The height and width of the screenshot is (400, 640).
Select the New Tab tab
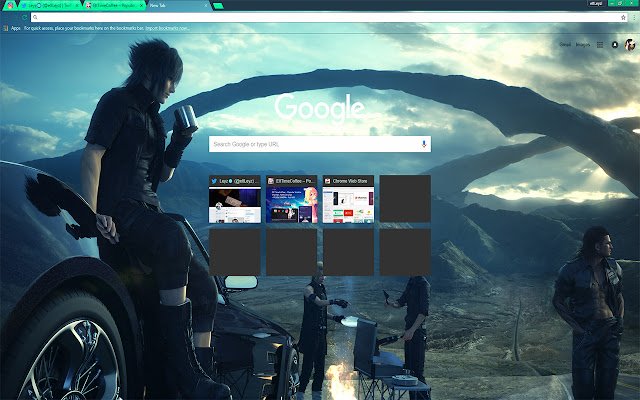[x=178, y=5]
